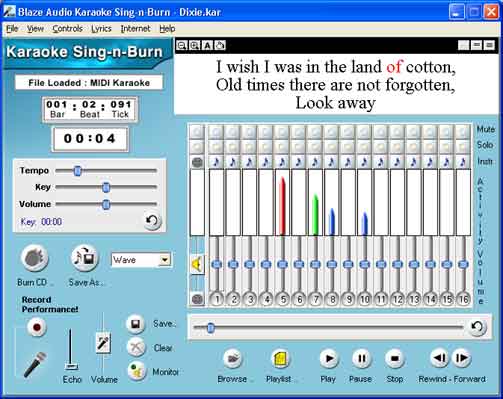Click the Monitor icon

pyautogui.click(x=136, y=371)
